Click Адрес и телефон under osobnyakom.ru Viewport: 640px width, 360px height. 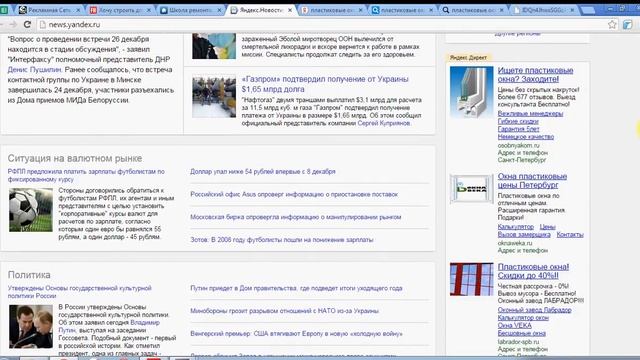pos(522,153)
